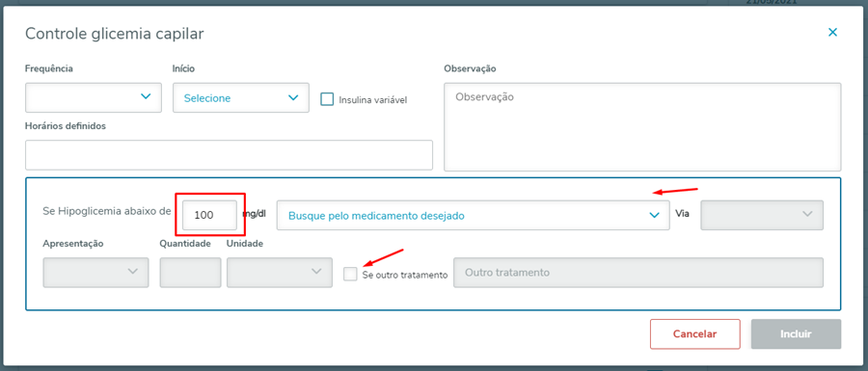
Task: Open the Via dropdown
Action: tap(762, 215)
